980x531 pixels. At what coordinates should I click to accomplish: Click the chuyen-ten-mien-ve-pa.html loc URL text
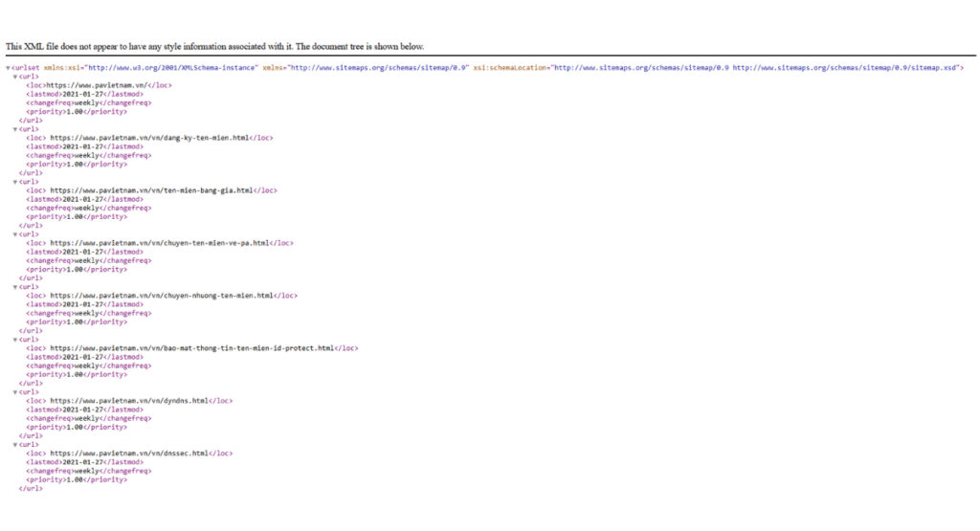160,243
